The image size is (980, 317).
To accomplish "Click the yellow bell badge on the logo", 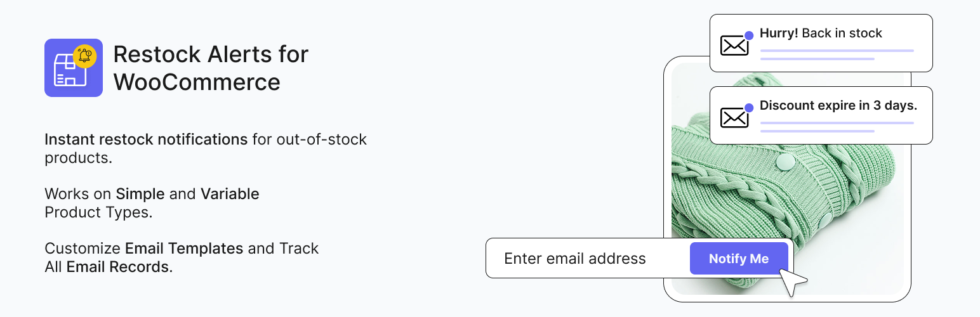I will click(84, 56).
